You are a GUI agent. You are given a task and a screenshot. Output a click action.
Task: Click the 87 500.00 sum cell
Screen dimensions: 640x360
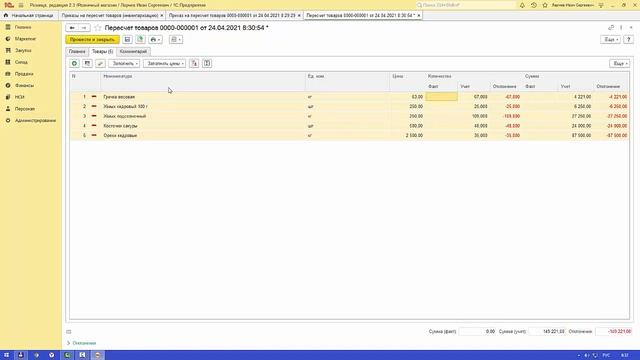(x=576, y=136)
